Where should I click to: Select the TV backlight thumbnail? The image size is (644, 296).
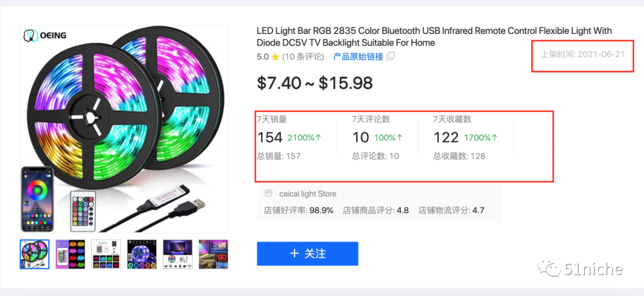pos(178,254)
